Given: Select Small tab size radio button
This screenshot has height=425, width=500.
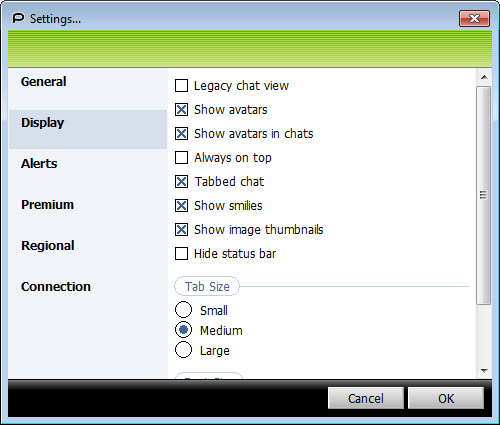Looking at the screenshot, I should coord(183,310).
